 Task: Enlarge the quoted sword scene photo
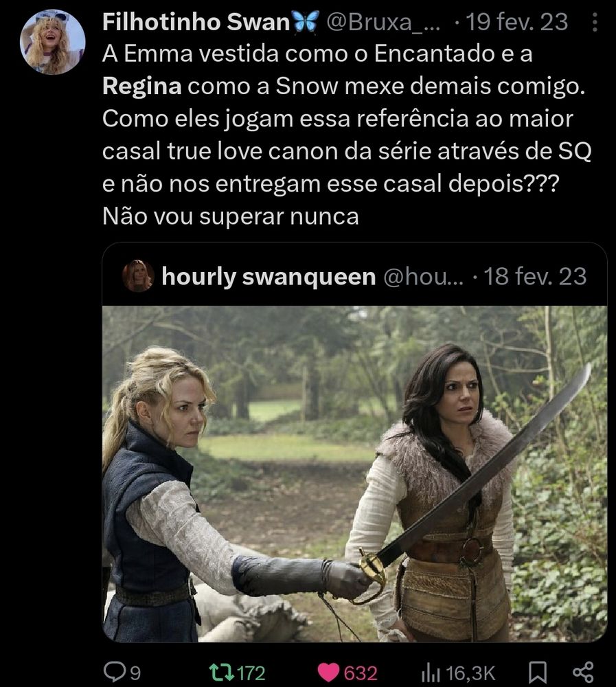pos(354,473)
